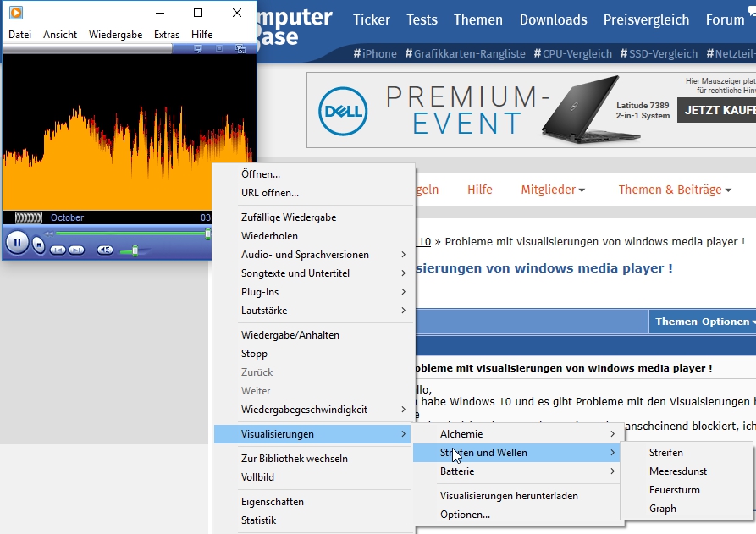Toggle Wiederholen in the context menu

pos(314,236)
